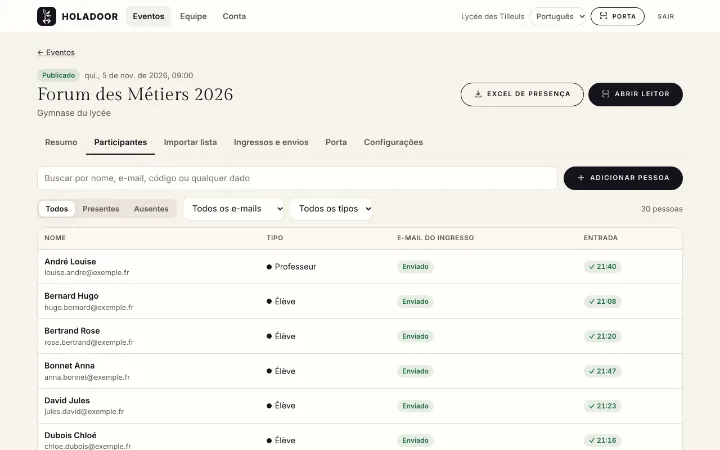The image size is (720, 450).
Task: Open Bertrand Rose participant row
Action: [360, 337]
